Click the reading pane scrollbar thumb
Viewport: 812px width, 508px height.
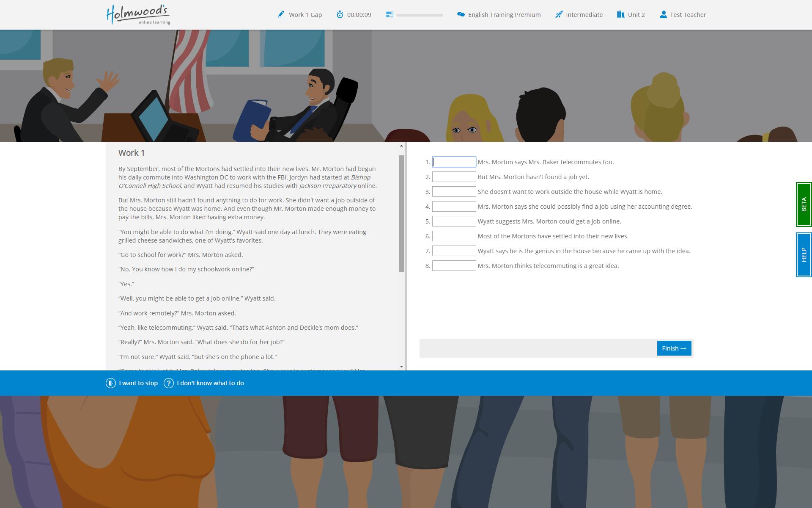401,213
